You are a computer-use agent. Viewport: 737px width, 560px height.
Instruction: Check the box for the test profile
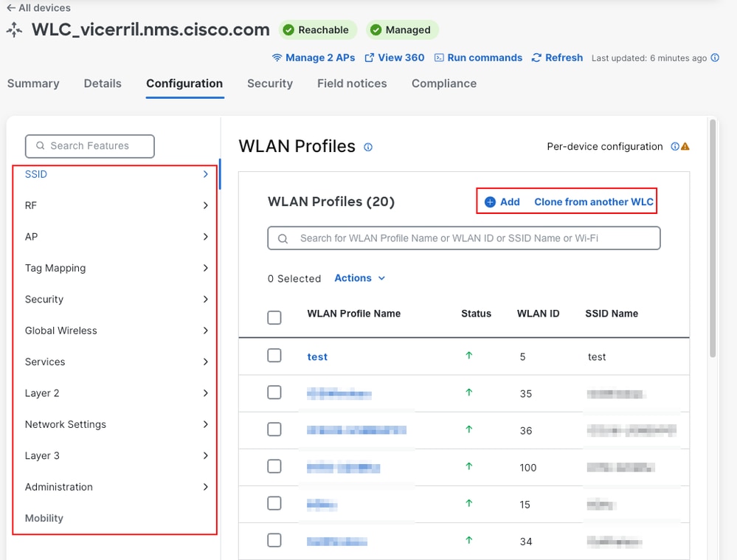tap(274, 356)
